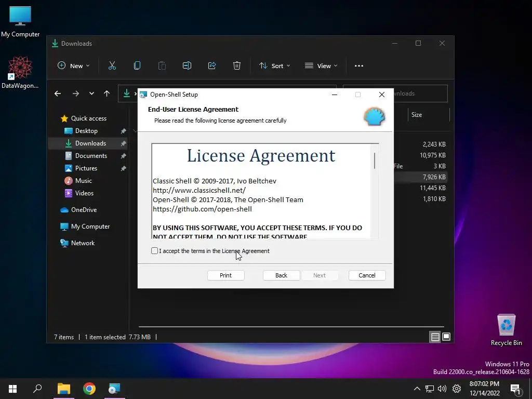This screenshot has height=399, width=532.
Task: Click the Print button in setup
Action: coord(225,275)
